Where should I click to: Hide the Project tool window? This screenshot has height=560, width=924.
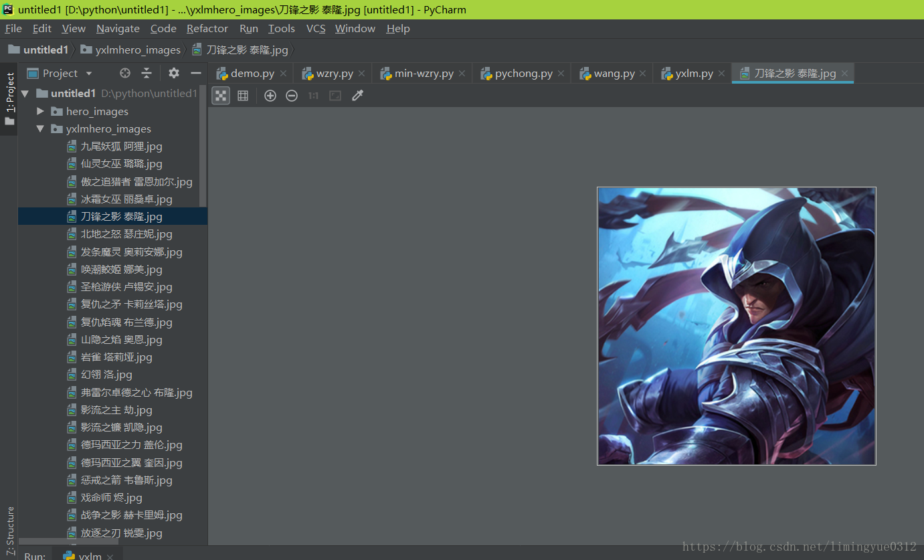196,73
